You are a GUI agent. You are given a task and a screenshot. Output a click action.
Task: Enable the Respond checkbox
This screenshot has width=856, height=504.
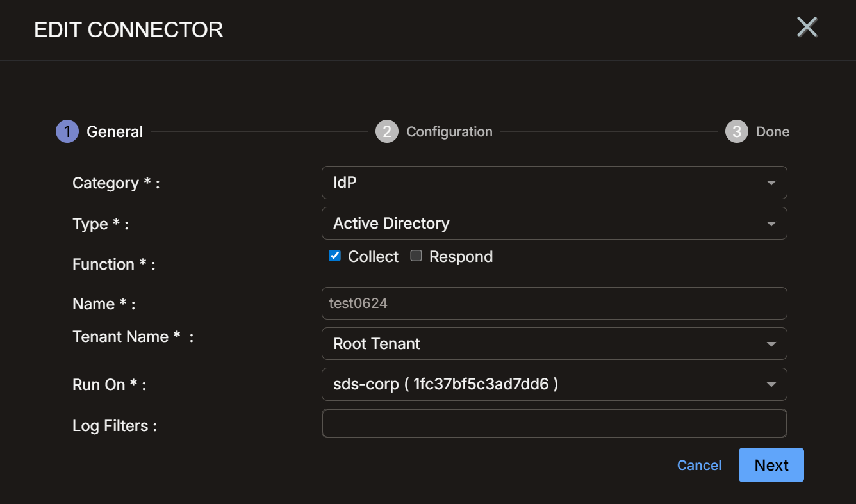416,256
